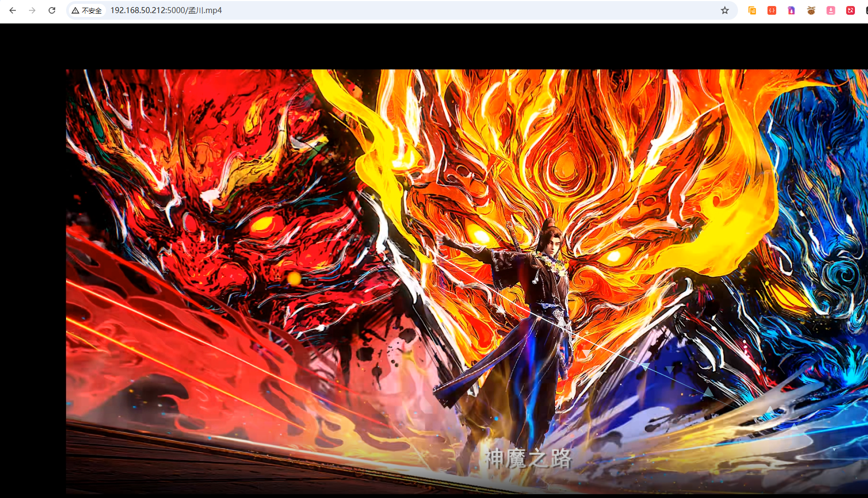This screenshot has height=498, width=868.
Task: Open the purple file-download extension
Action: [x=792, y=10]
